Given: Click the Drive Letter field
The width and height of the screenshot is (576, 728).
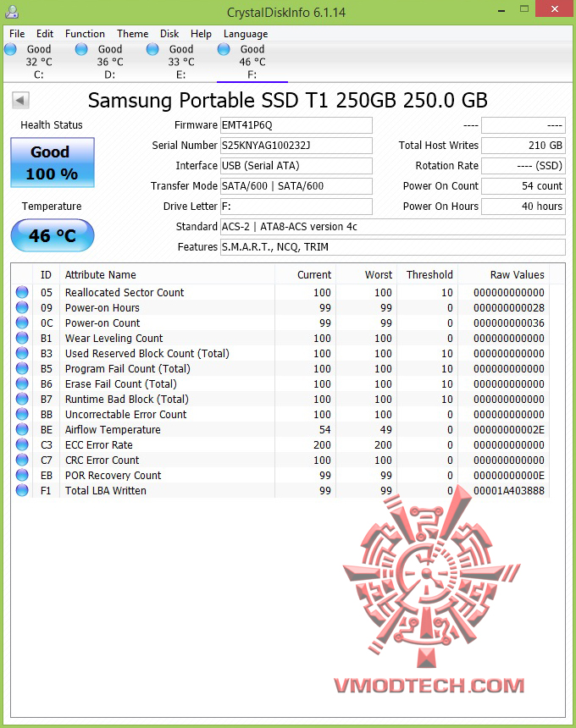Looking at the screenshot, I should (x=296, y=207).
